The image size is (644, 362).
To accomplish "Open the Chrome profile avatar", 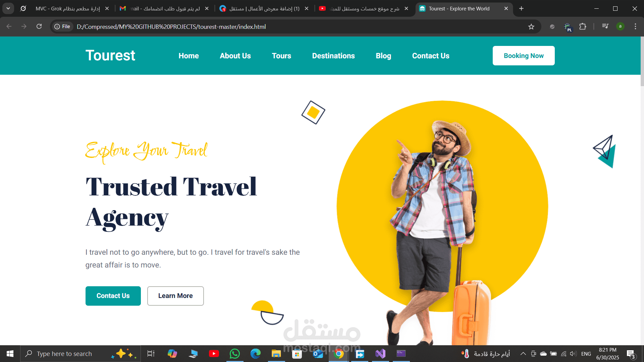I will [x=620, y=26].
